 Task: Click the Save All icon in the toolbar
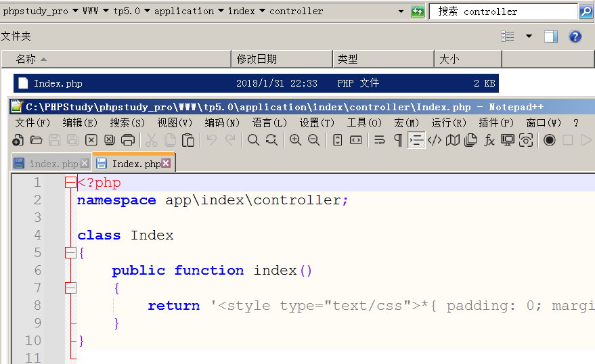[x=72, y=140]
